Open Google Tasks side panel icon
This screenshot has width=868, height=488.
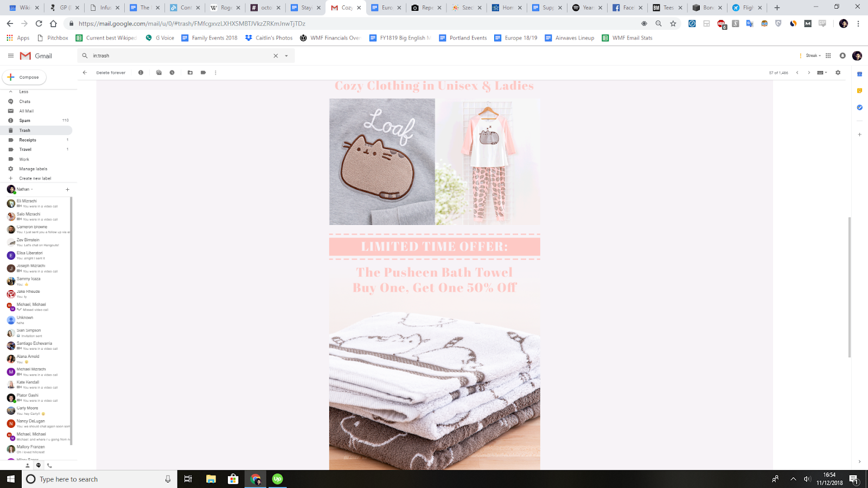point(860,107)
